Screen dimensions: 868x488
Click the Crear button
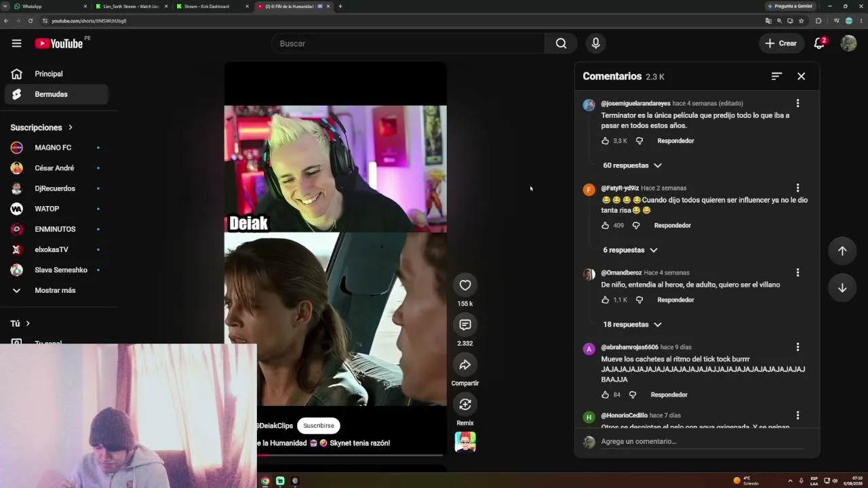pyautogui.click(x=781, y=43)
